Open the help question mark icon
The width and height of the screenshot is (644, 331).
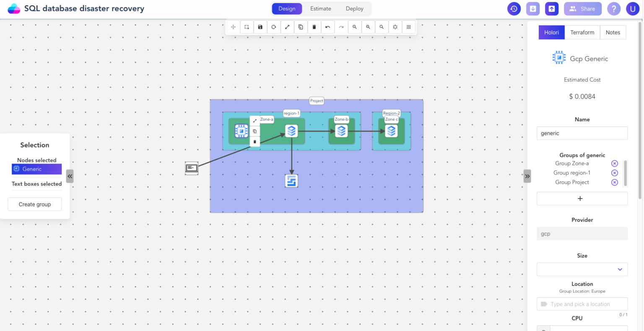pyautogui.click(x=614, y=9)
